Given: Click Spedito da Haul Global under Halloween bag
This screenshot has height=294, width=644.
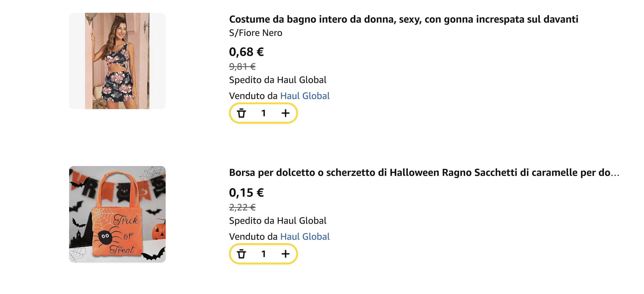Looking at the screenshot, I should pos(278,221).
